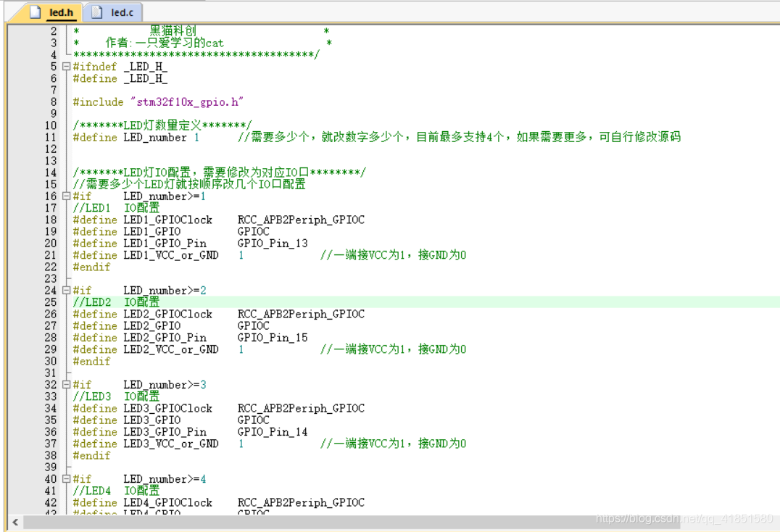Click GPIO_Pin_15 on line 28
780x532 pixels.
point(273,338)
